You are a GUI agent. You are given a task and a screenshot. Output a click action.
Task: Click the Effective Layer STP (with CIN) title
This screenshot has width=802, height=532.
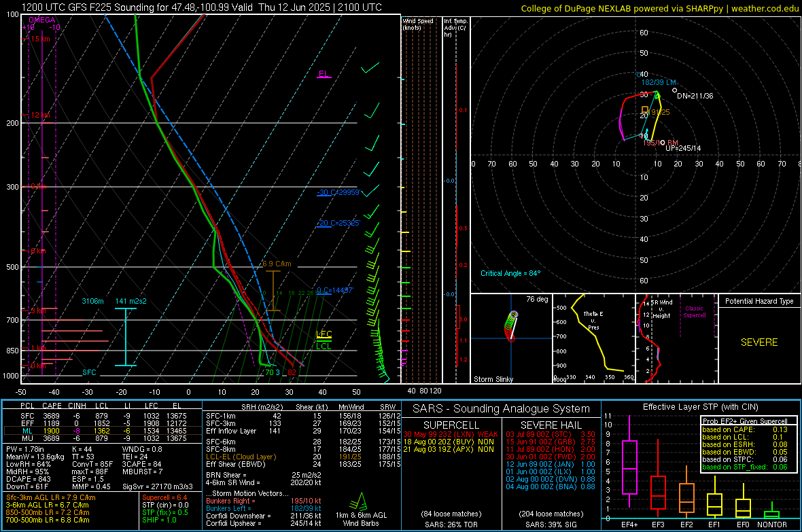(x=700, y=407)
